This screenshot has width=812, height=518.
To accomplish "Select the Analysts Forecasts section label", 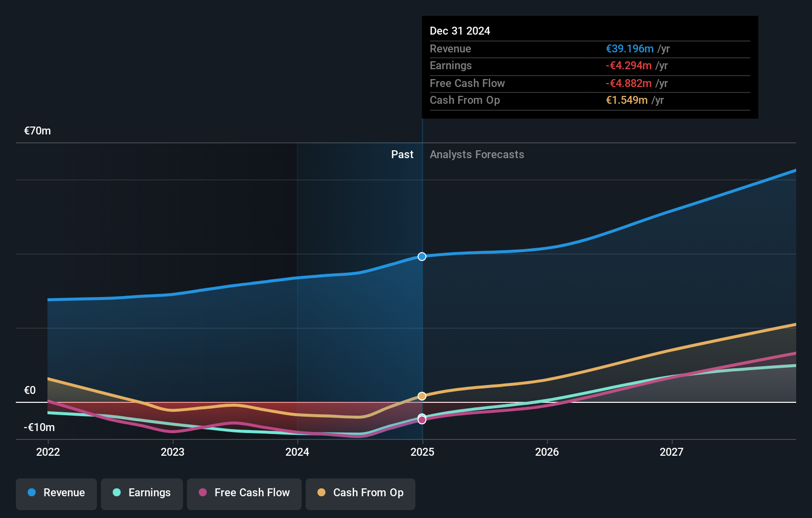I will pyautogui.click(x=477, y=154).
